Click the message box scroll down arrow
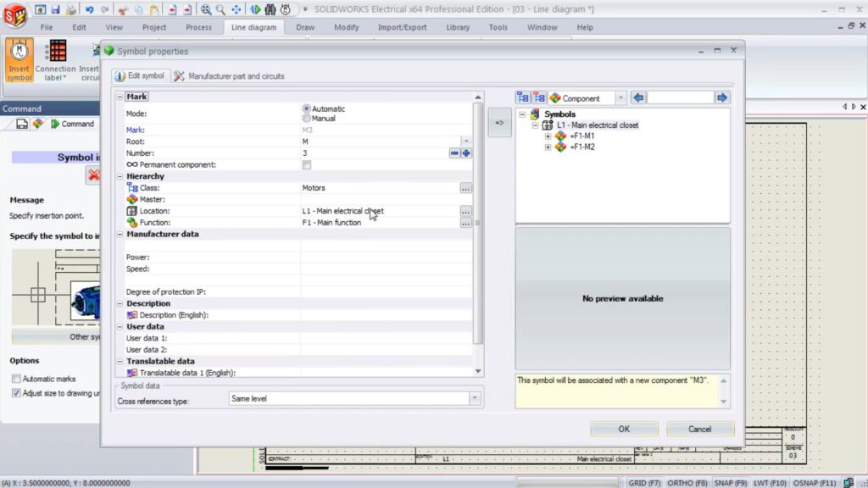 [x=724, y=402]
